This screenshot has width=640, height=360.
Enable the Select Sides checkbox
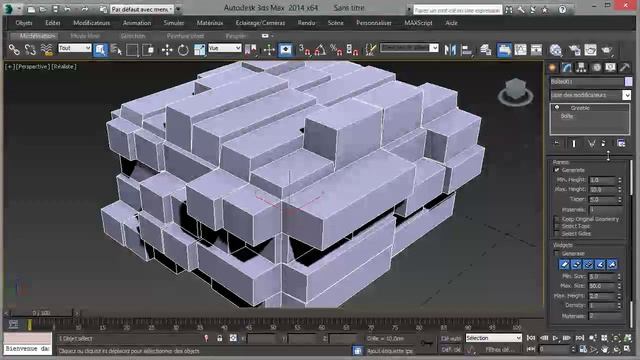click(556, 233)
